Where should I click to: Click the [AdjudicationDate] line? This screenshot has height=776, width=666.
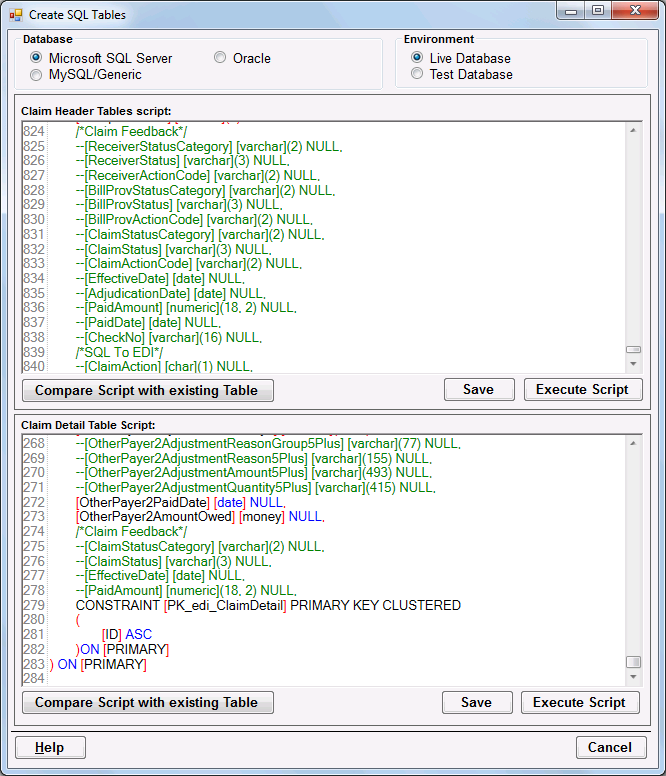tap(171, 293)
